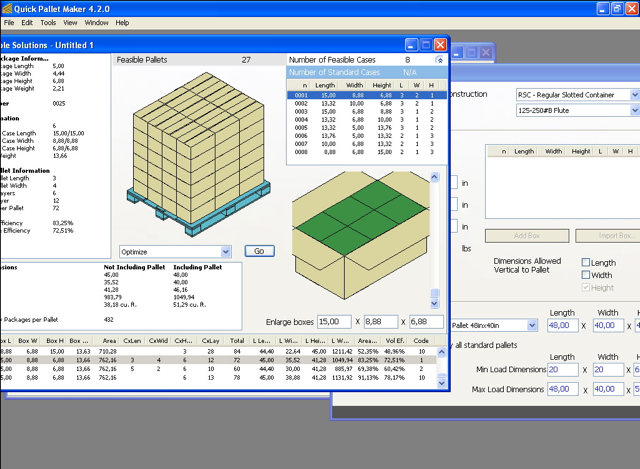Image resolution: width=640 pixels, height=469 pixels.
Task: Select results row with Total 78
Action: 218,378
